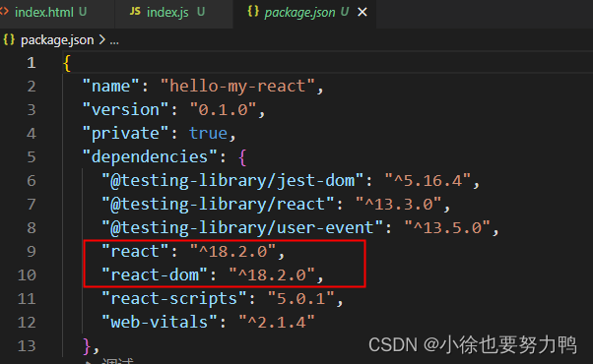Click line number 13 in the gutter
Screen dimensions: 593x364
(x=27, y=346)
